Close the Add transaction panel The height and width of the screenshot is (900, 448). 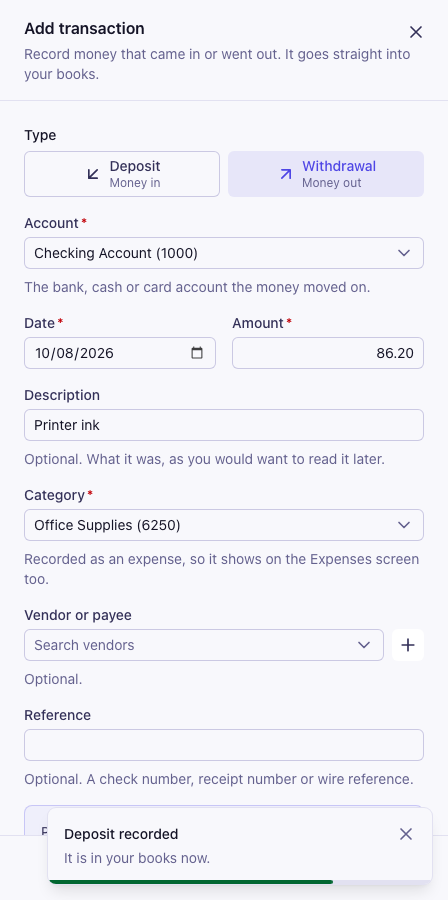pos(416,32)
